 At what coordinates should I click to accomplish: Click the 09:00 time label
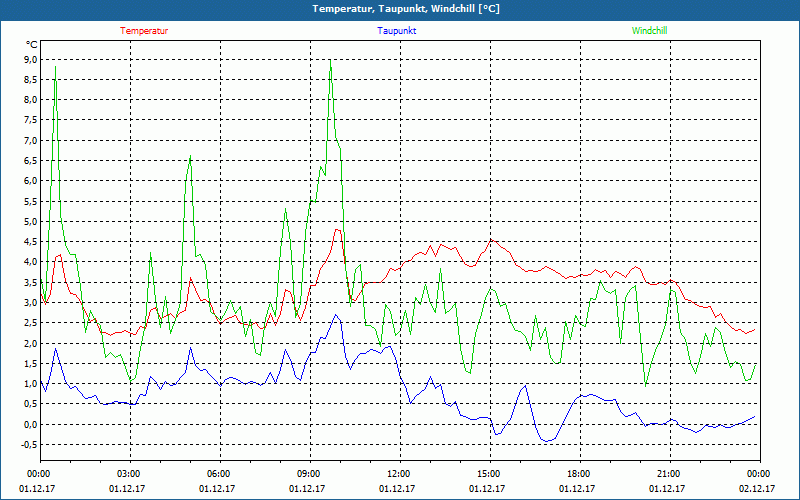click(x=310, y=474)
